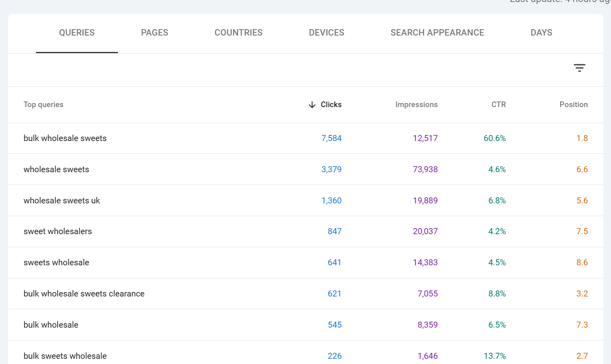
Task: View the Days tab
Action: click(541, 33)
